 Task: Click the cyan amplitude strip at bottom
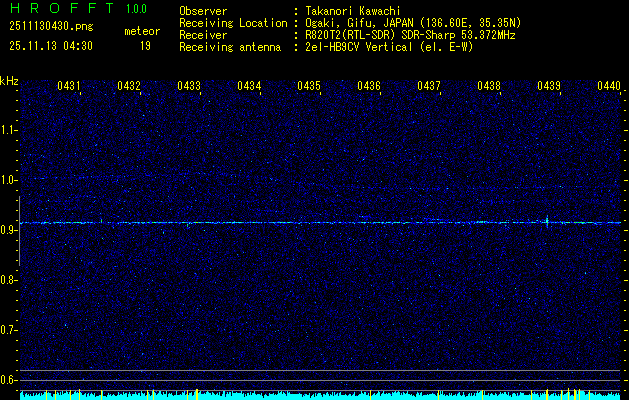click(320, 395)
